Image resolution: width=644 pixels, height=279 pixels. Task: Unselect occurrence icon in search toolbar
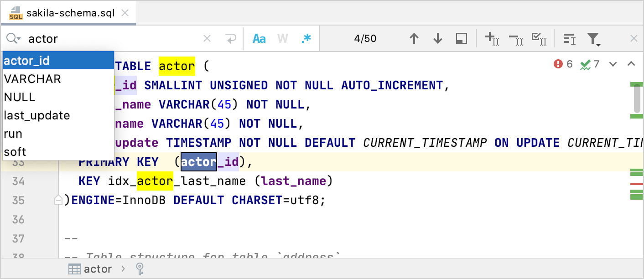pyautogui.click(x=516, y=40)
